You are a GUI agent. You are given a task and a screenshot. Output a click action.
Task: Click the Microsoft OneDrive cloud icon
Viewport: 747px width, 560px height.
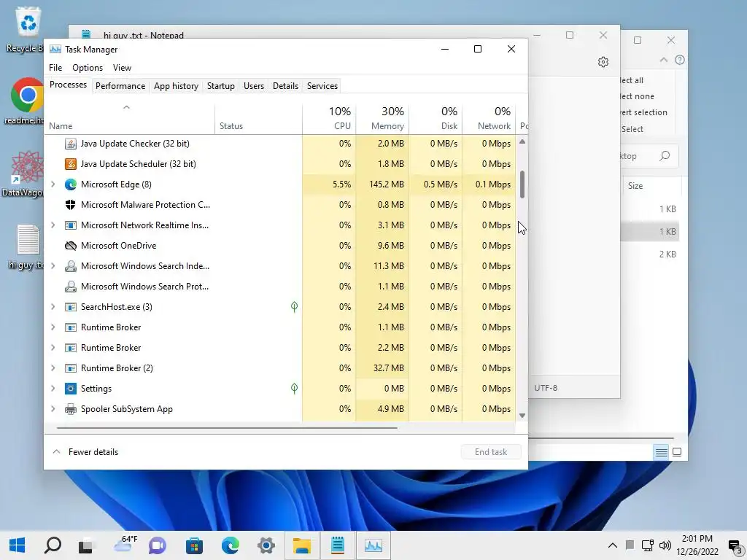click(71, 246)
